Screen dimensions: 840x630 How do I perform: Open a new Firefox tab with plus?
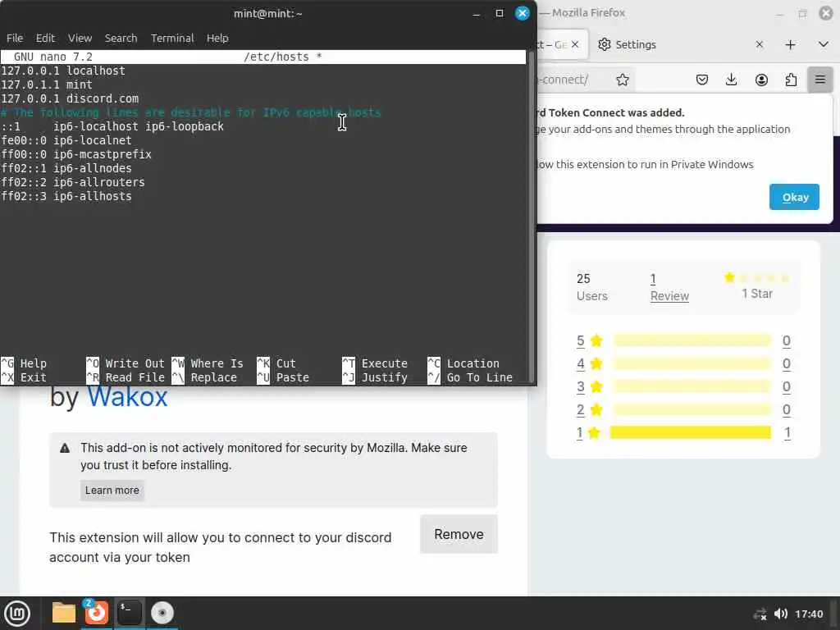[790, 44]
